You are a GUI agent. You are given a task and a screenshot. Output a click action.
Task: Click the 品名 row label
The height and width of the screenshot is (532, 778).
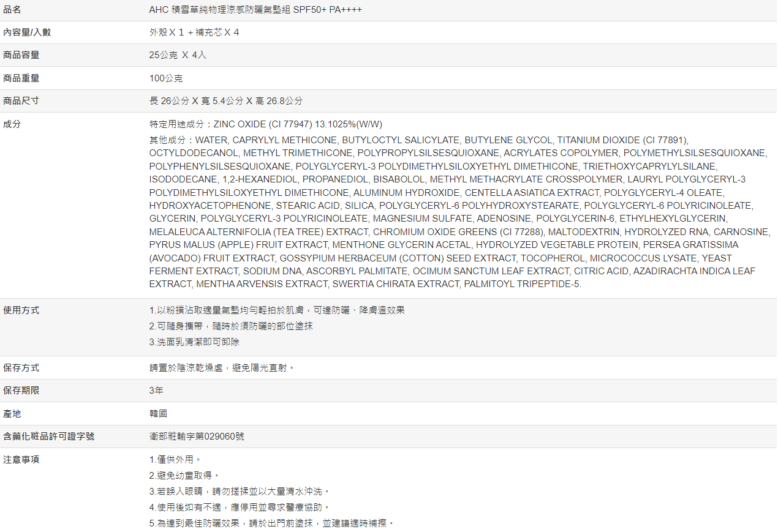tap(12, 10)
